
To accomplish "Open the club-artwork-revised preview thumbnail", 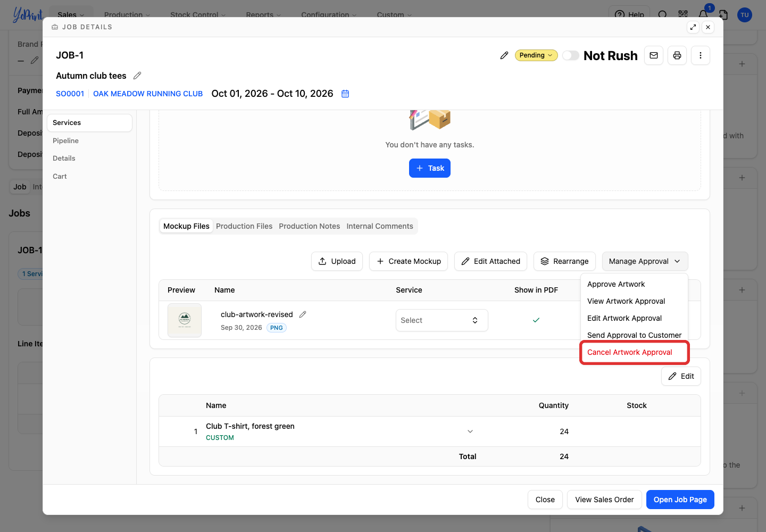I will (185, 320).
